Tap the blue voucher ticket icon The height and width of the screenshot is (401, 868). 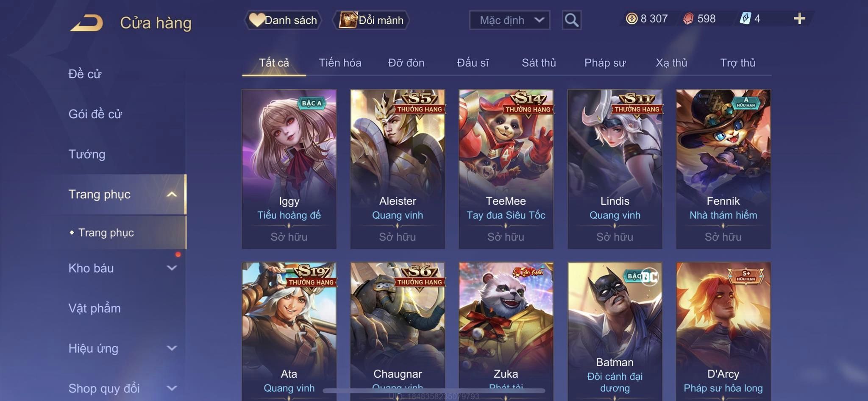tap(746, 19)
